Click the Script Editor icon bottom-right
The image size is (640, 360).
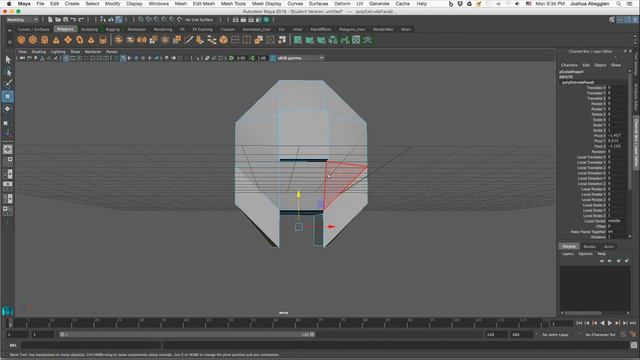tap(634, 345)
